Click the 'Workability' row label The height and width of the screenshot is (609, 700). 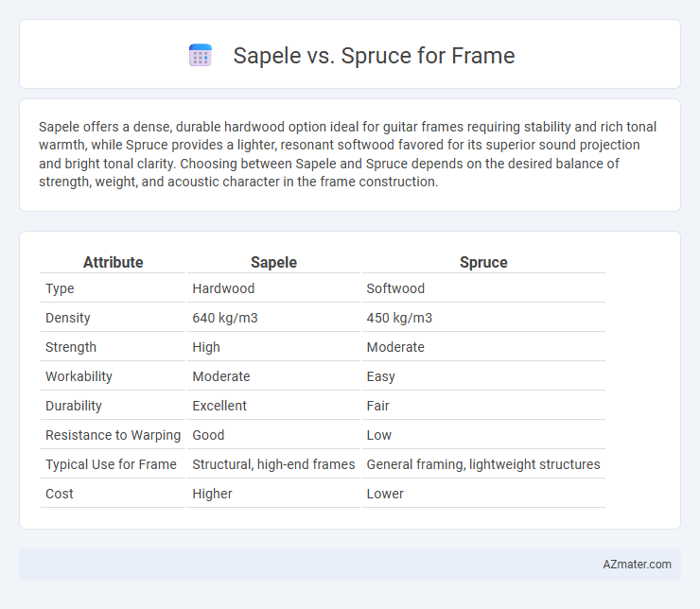79,376
